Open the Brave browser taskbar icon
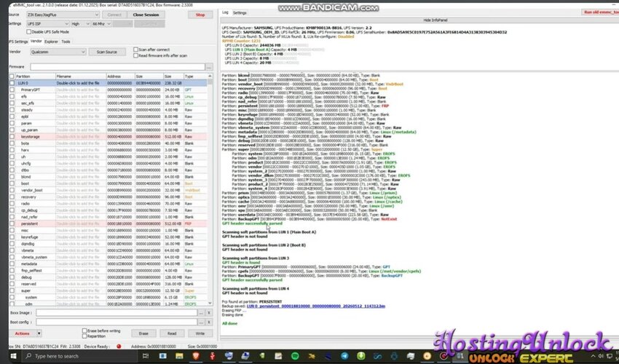The width and height of the screenshot is (619, 364). [195, 356]
